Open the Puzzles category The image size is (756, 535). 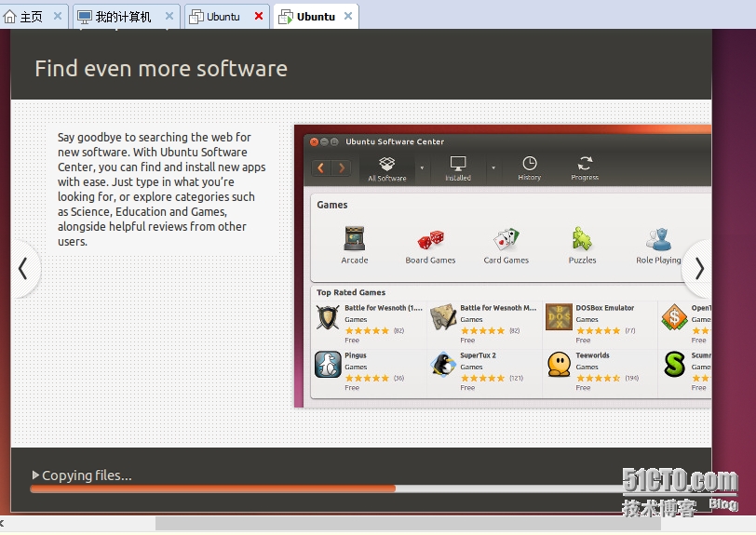tap(582, 246)
